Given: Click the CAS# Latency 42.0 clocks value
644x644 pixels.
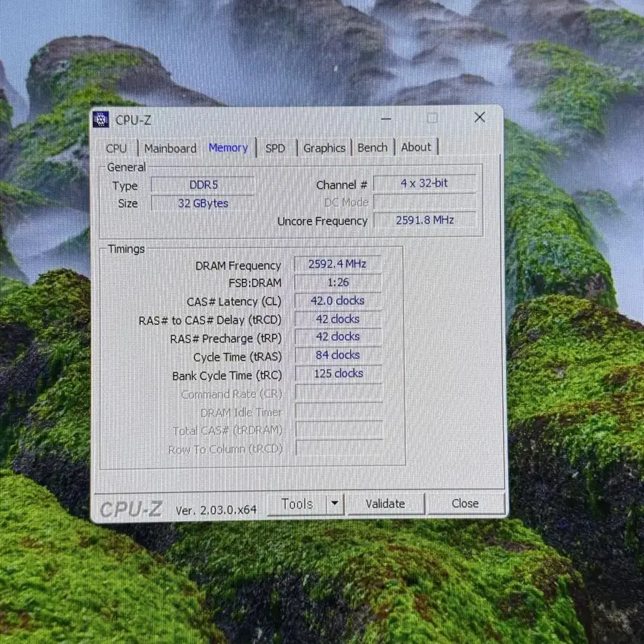Looking at the screenshot, I should (x=338, y=301).
